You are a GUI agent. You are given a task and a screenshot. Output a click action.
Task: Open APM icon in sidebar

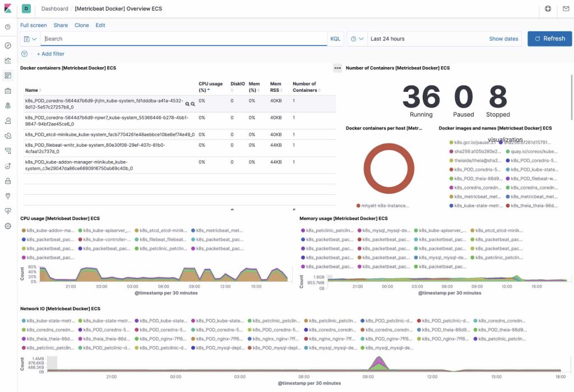tap(8, 151)
